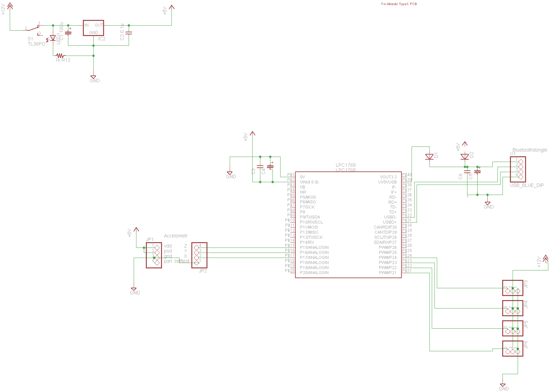Select the IC2 voltage regulator symbol
This screenshot has width=551, height=392.
tap(93, 28)
